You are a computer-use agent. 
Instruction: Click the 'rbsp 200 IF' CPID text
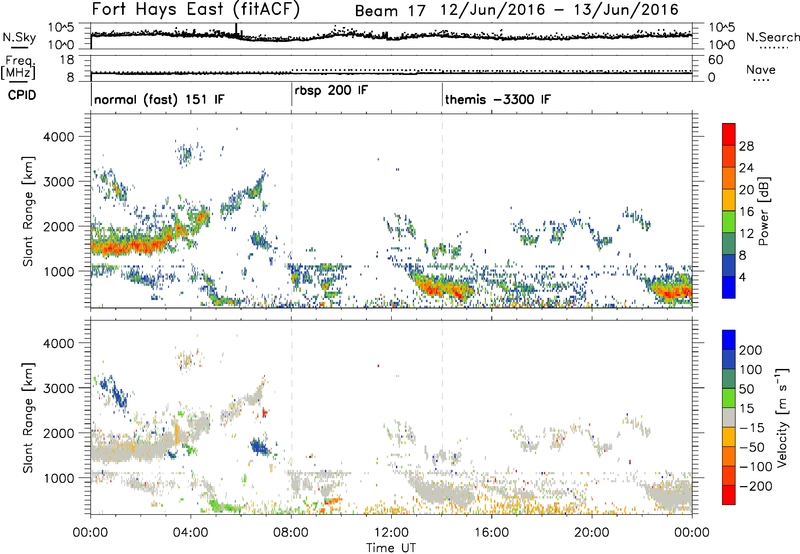[x=331, y=91]
